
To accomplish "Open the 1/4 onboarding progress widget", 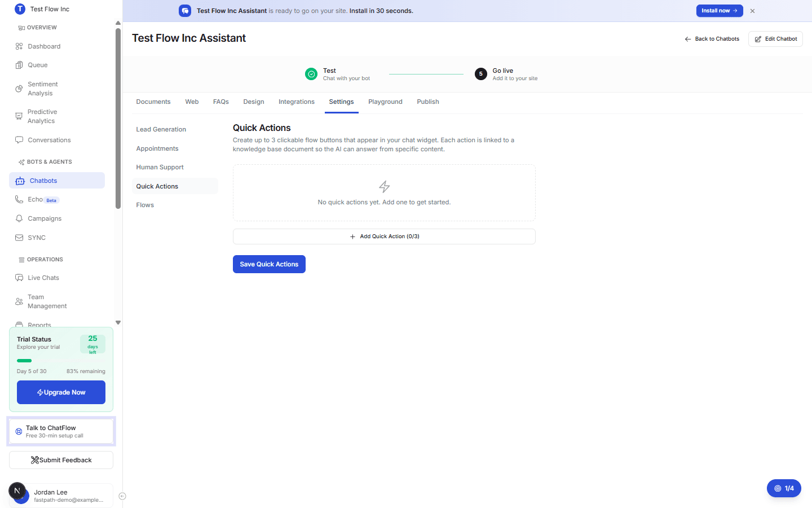I will [784, 488].
